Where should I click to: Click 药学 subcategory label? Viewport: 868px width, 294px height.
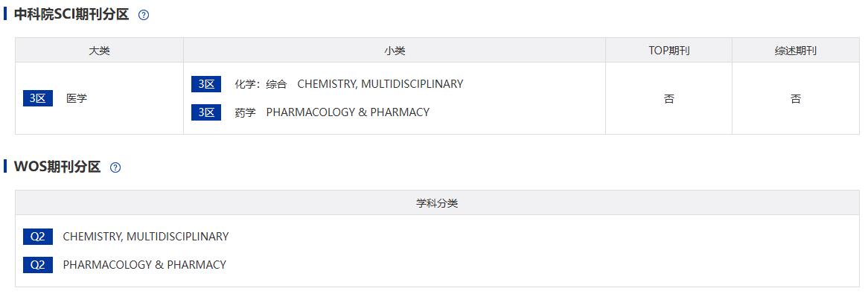tap(245, 112)
